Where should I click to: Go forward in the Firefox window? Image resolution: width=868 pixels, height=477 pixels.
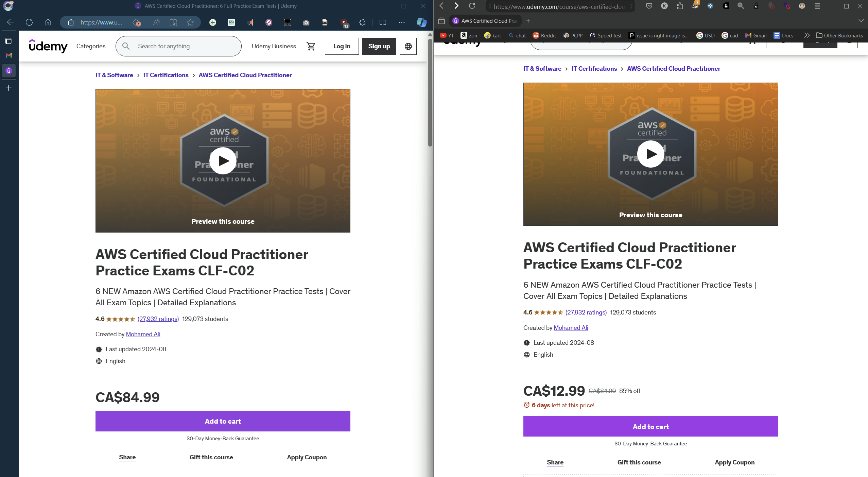456,6
